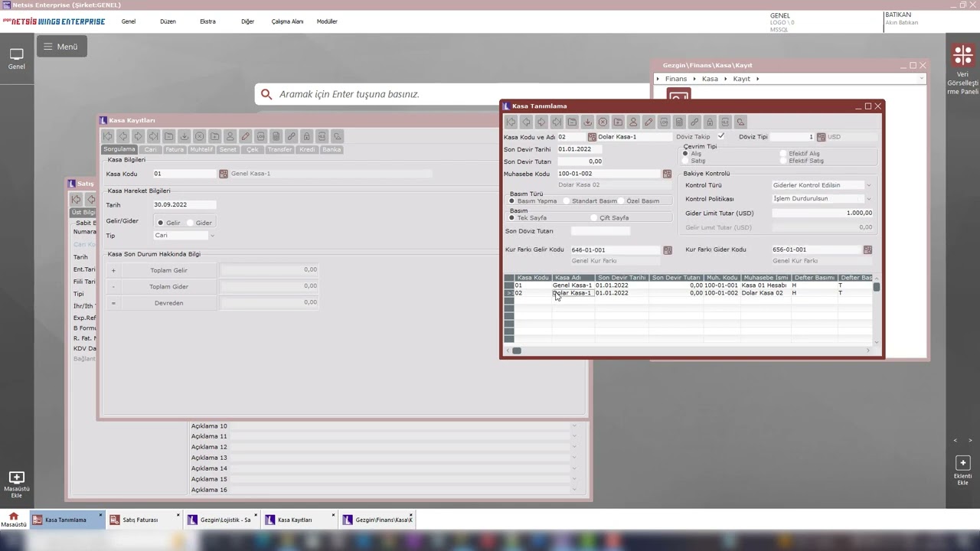The width and height of the screenshot is (980, 551).
Task: Open lookup for Kur Farkı Gider Kodu
Action: [867, 250]
